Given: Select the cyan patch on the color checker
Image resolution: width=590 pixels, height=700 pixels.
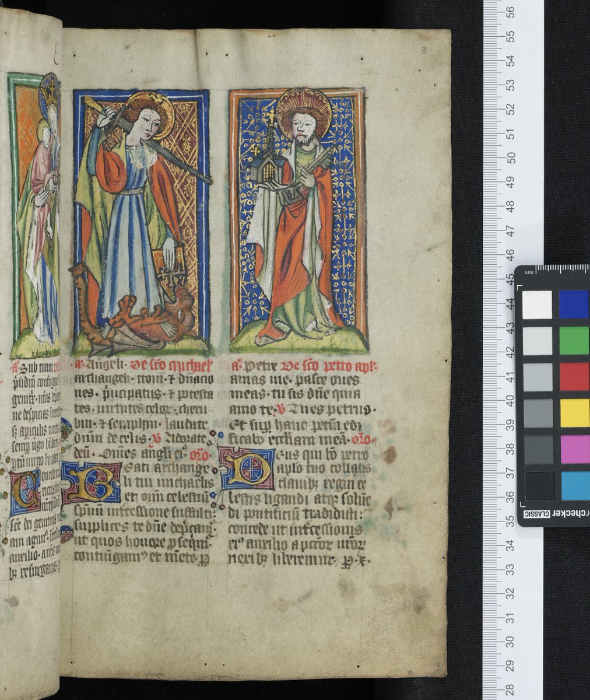Looking at the screenshot, I should coord(574,486).
